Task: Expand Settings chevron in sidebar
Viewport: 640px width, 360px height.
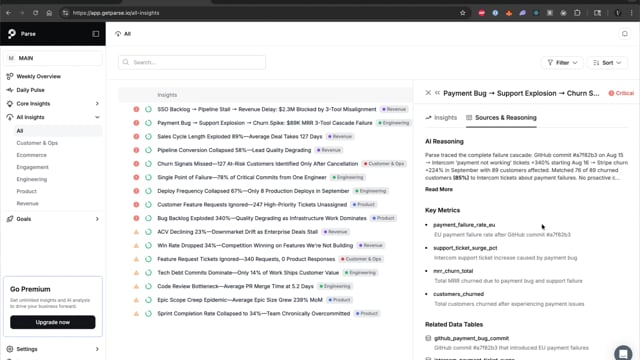Action: click(97, 349)
